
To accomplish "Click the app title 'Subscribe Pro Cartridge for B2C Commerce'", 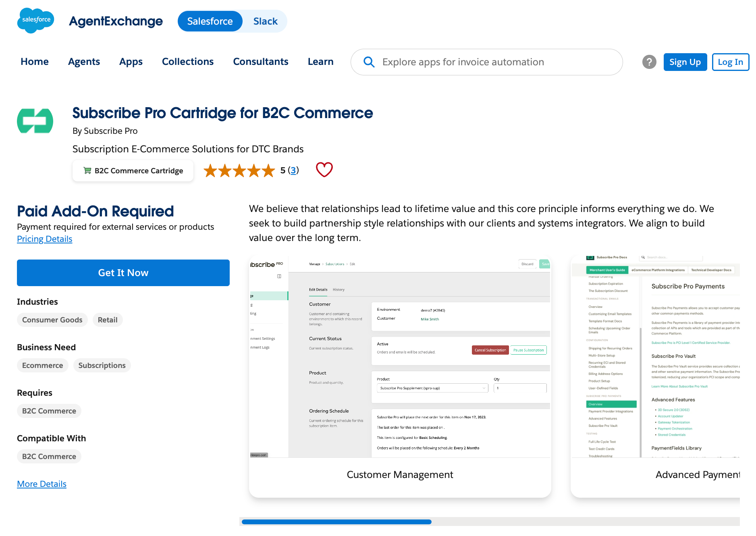I will coord(223,113).
